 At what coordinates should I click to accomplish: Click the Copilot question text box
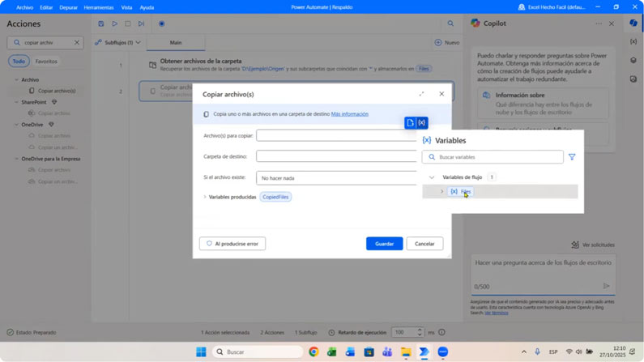click(543, 275)
